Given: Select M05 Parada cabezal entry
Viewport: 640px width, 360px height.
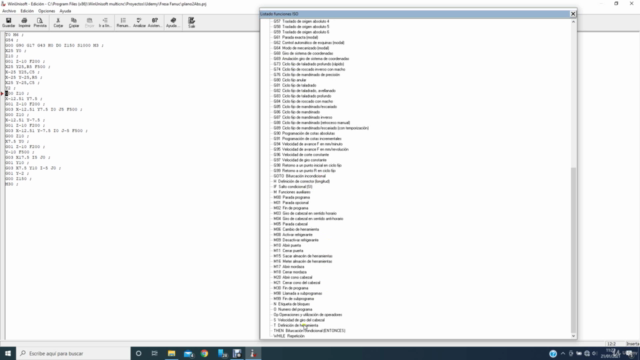Looking at the screenshot, I should pos(291,224).
